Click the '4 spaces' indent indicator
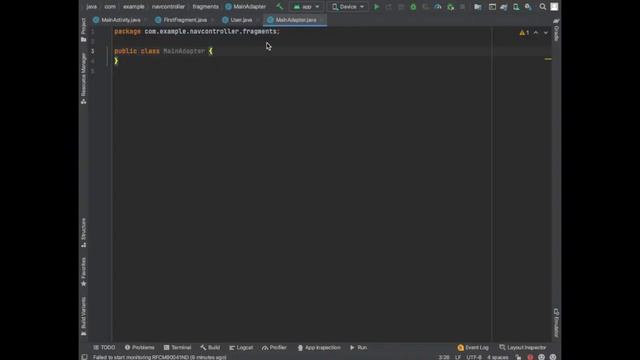The height and width of the screenshot is (360, 640). coord(498,357)
